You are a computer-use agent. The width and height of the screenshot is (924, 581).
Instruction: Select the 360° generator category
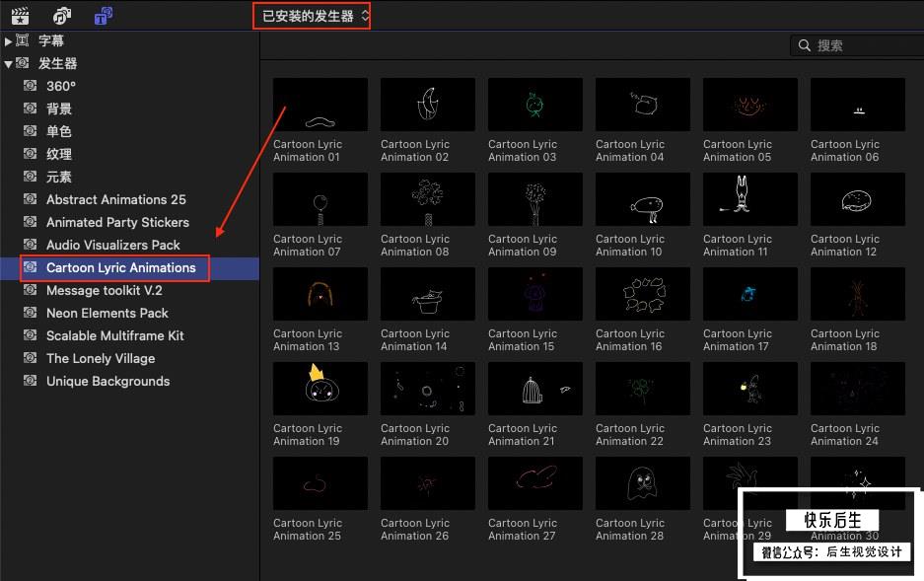click(x=61, y=86)
